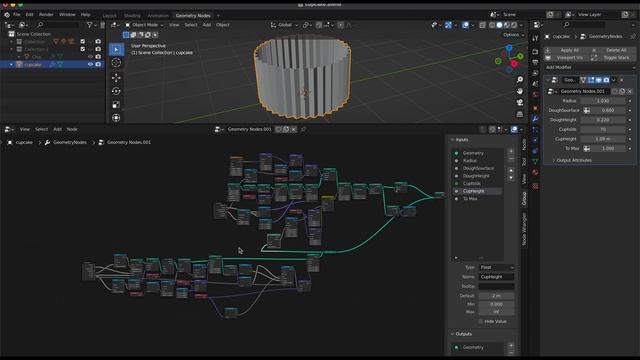The height and width of the screenshot is (360, 640).
Task: Select the Select Box tool in viewport
Action: 116,49
